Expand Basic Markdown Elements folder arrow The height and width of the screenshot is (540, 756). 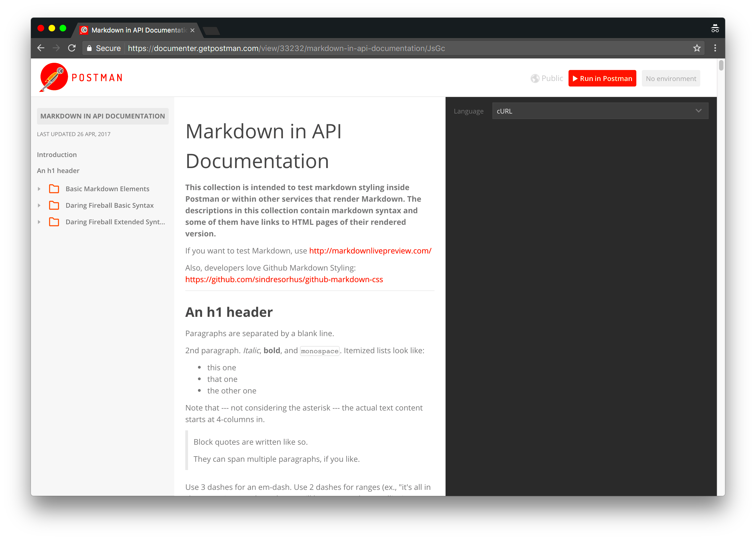39,189
